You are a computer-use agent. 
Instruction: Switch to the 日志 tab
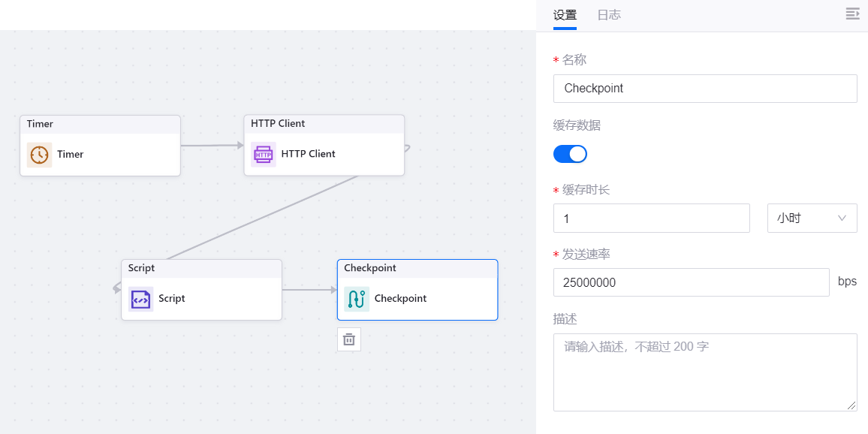(x=609, y=15)
